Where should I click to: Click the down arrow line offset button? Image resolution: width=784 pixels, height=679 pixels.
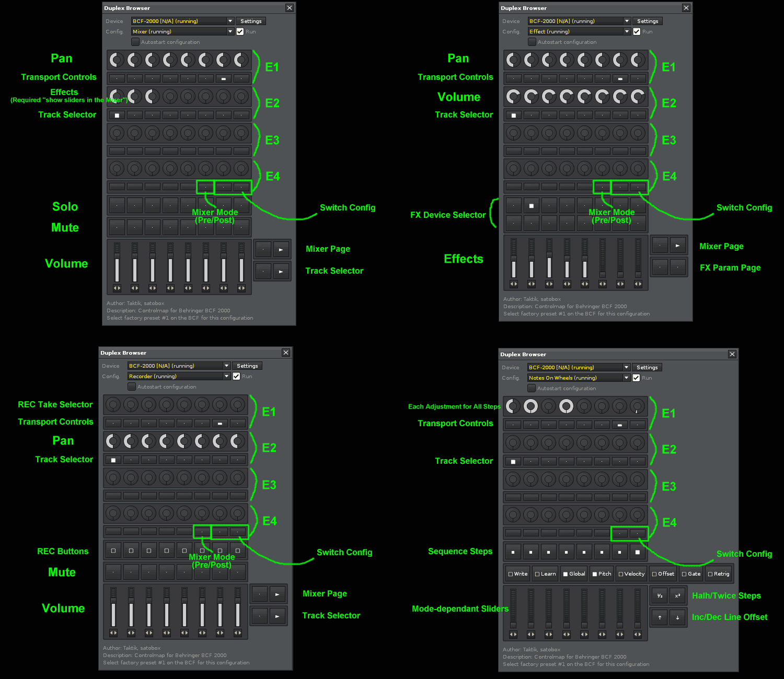pos(677,618)
